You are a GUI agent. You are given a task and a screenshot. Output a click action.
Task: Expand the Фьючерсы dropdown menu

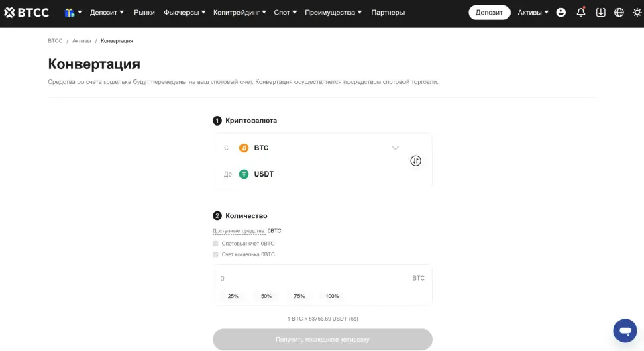pos(184,13)
